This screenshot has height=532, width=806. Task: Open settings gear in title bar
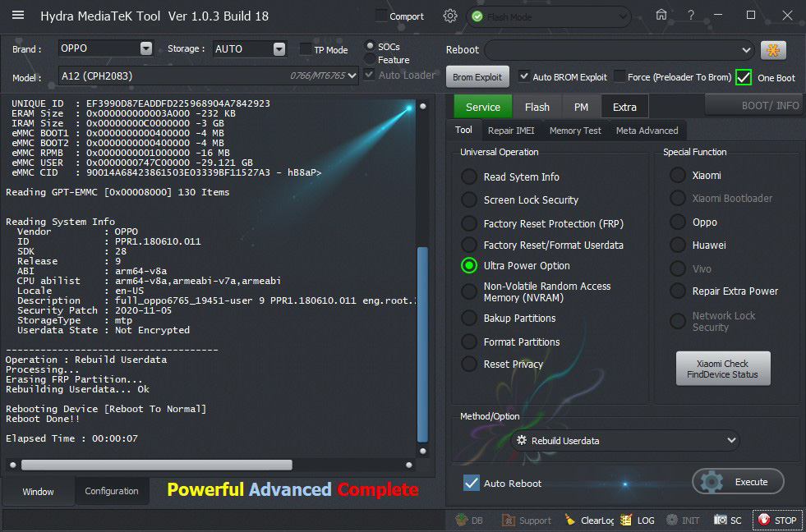click(449, 16)
